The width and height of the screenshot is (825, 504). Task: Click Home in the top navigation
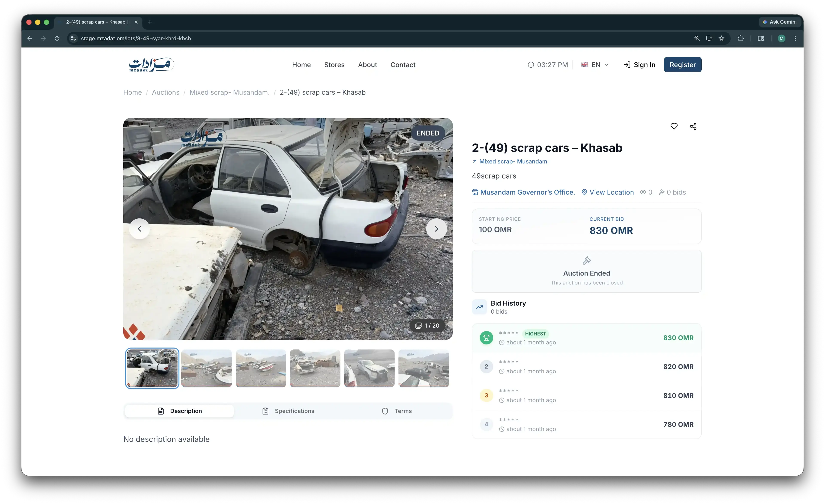point(301,65)
